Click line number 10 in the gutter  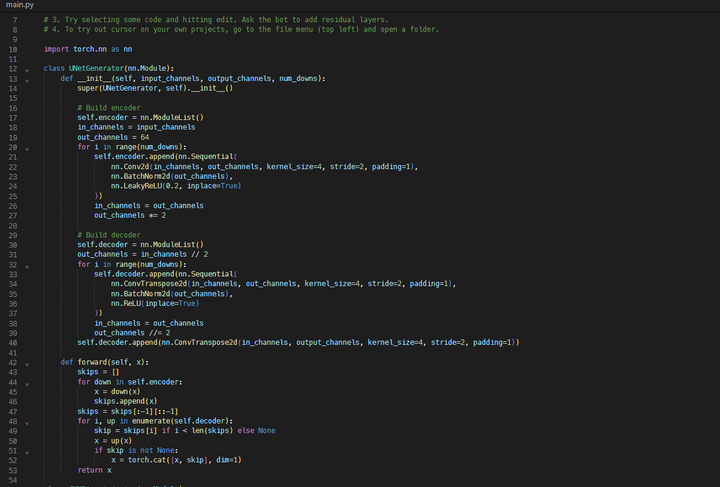pyautogui.click(x=13, y=49)
